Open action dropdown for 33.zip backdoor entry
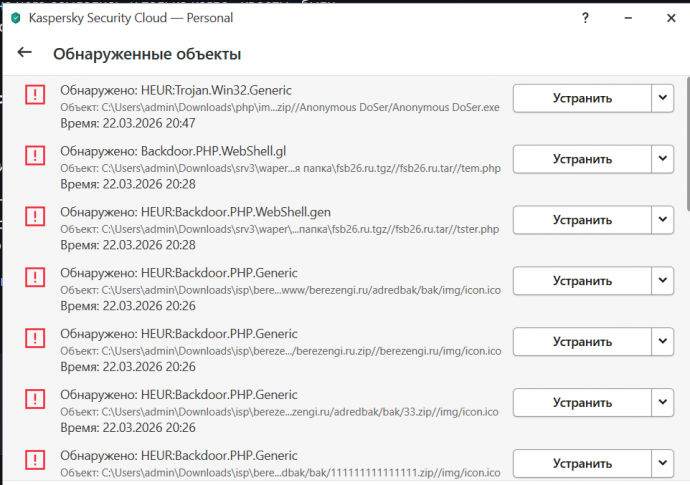The height and width of the screenshot is (485, 690). click(x=664, y=403)
